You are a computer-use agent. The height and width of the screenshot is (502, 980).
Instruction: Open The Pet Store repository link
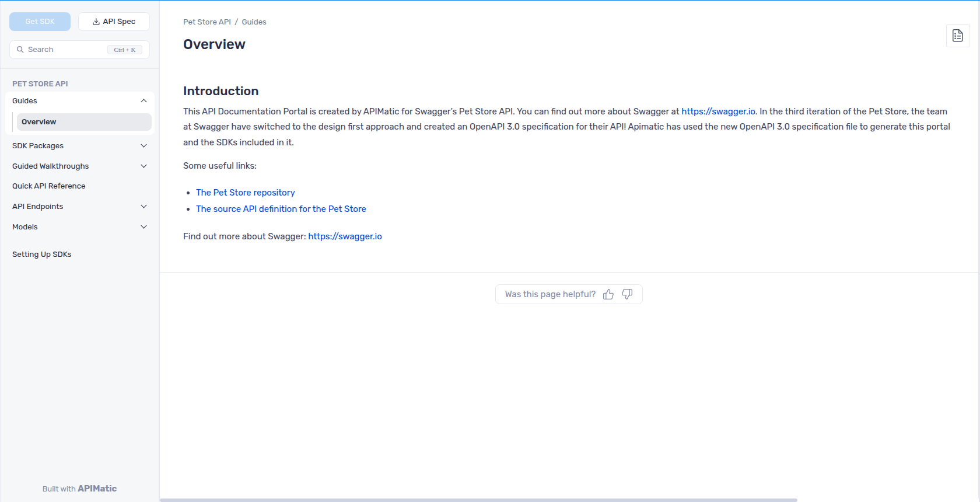[x=245, y=193]
